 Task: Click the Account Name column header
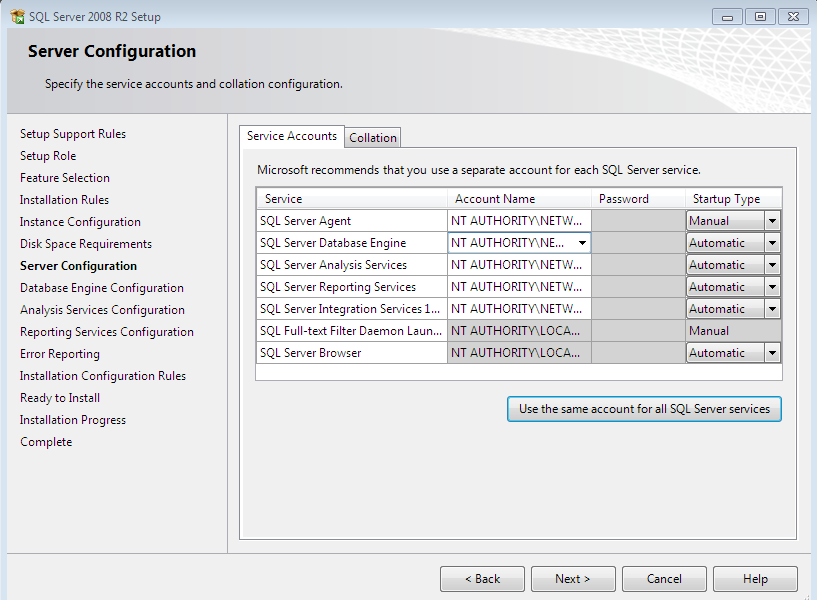click(519, 199)
